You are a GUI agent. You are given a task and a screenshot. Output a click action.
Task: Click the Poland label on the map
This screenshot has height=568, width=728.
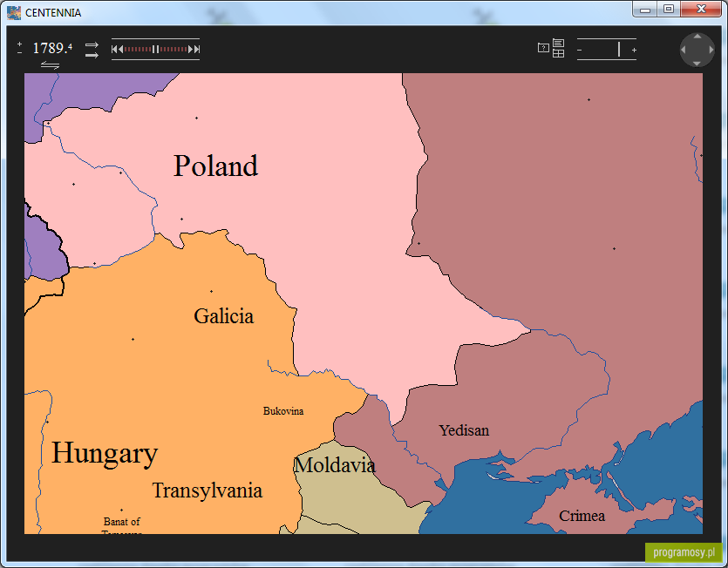pos(216,166)
